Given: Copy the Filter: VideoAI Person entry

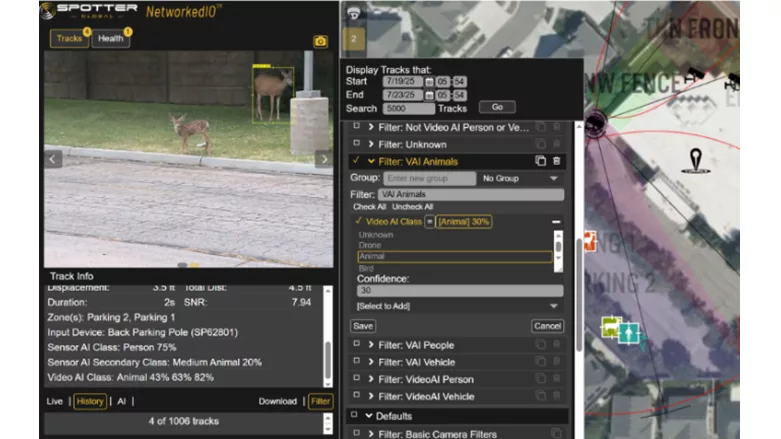Looking at the screenshot, I should pos(540,379).
